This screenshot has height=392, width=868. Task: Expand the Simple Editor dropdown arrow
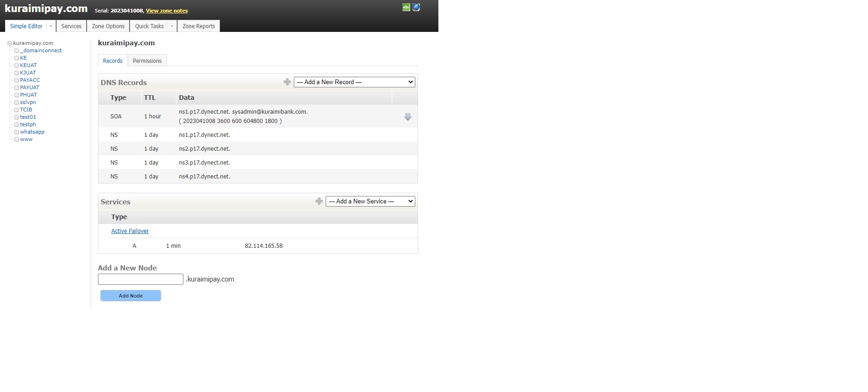[x=51, y=26]
